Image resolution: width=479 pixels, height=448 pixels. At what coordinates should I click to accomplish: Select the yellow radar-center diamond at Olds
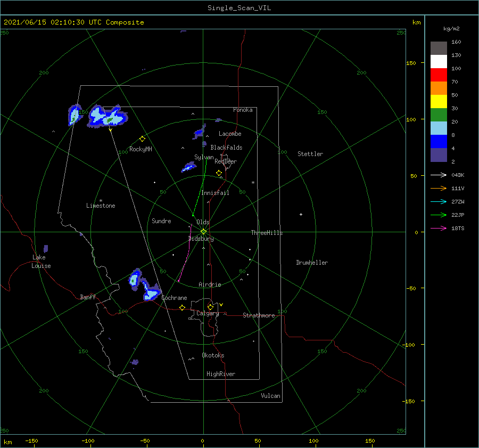(203, 232)
